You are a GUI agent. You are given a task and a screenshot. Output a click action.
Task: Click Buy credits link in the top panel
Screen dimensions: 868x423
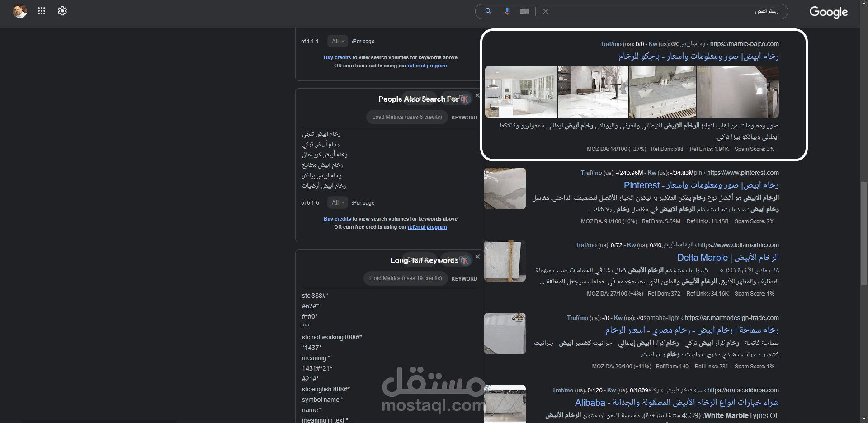337,57
